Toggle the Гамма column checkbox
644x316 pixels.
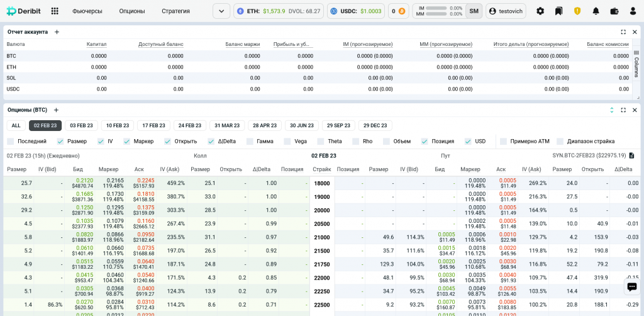pos(250,141)
